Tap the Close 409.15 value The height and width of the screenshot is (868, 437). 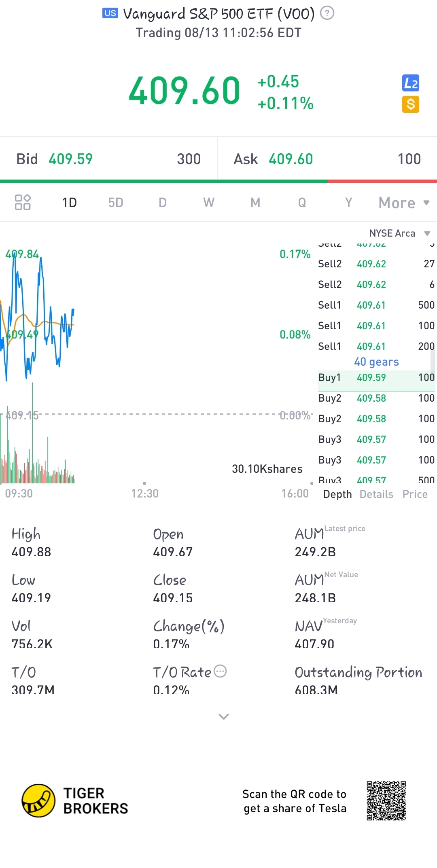coord(173,597)
